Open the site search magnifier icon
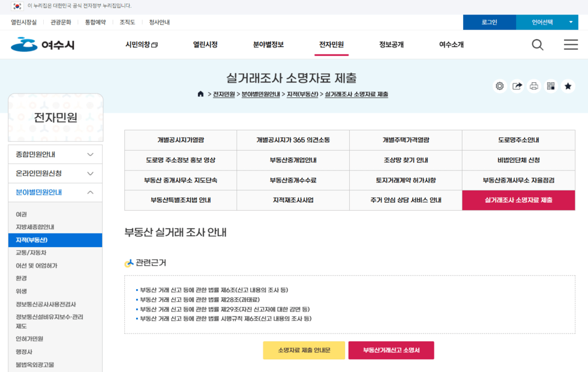The width and height of the screenshot is (588, 372). point(538,44)
